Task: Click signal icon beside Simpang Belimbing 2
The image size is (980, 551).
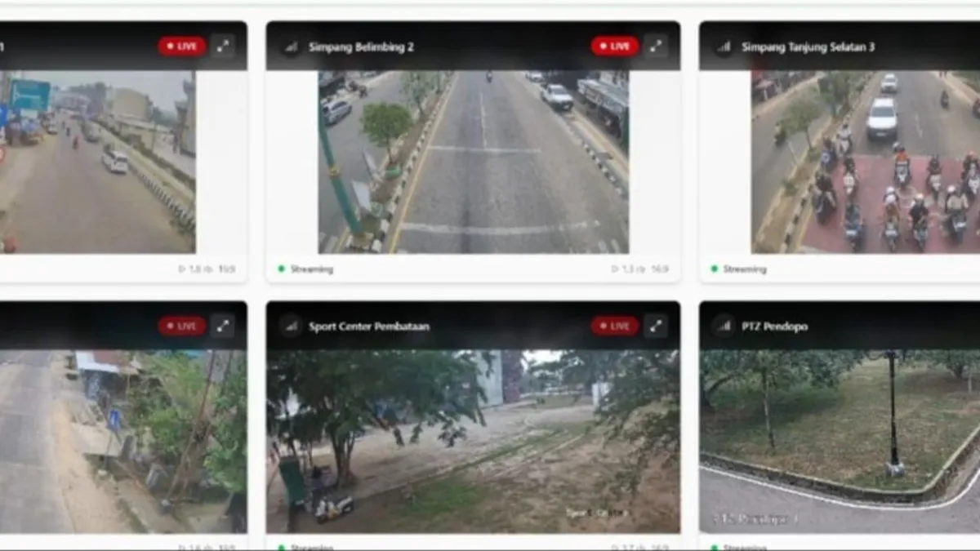Action: (290, 47)
